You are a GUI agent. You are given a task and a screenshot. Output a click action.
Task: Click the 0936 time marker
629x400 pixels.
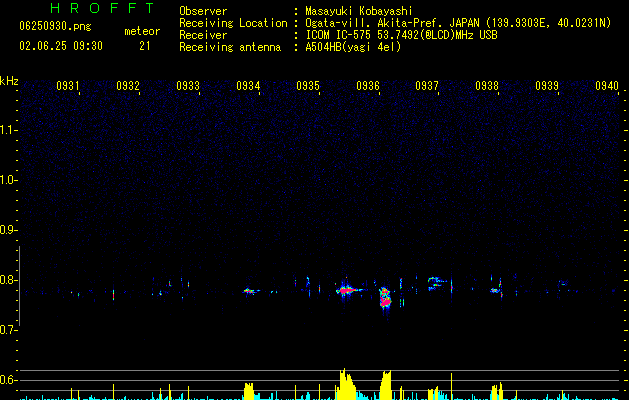click(x=368, y=86)
